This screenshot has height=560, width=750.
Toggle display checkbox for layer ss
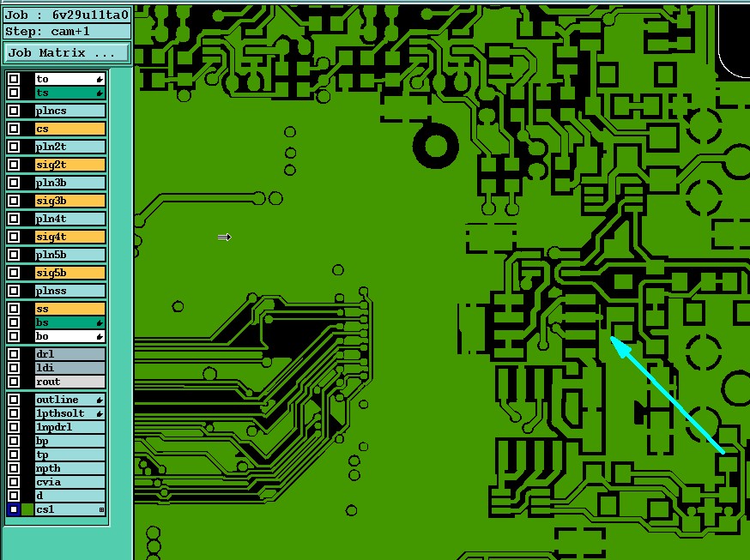pyautogui.click(x=14, y=309)
